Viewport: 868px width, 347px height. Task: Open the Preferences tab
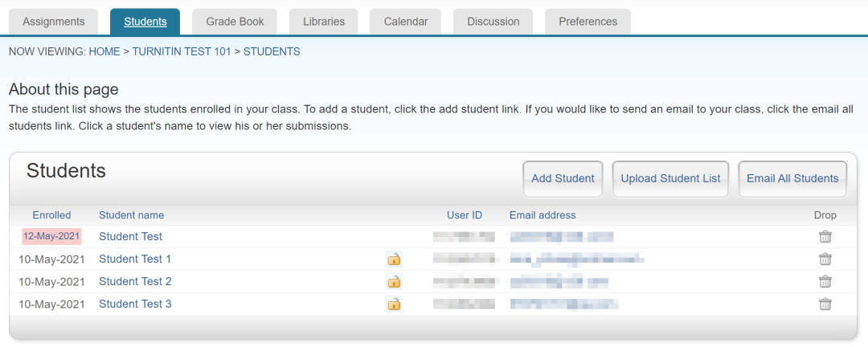pos(588,22)
